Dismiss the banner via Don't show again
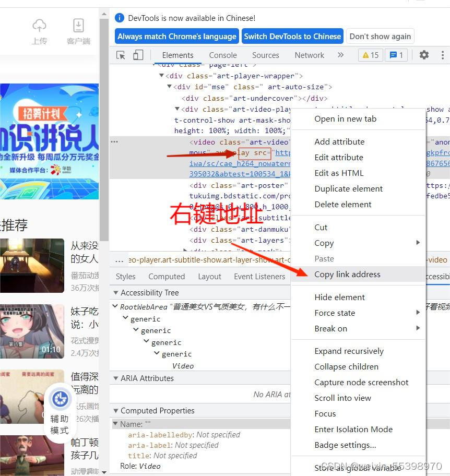This screenshot has height=476, width=450. point(380,36)
